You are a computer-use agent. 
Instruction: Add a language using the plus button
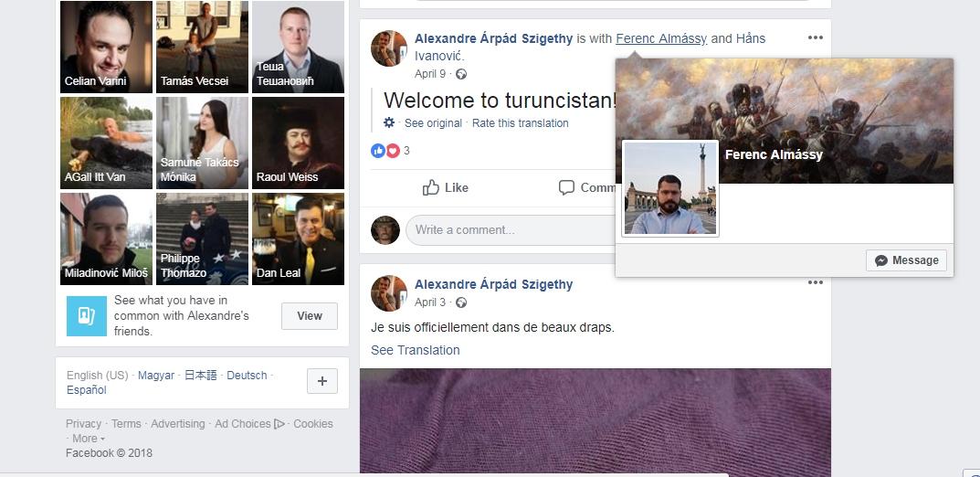pos(322,381)
